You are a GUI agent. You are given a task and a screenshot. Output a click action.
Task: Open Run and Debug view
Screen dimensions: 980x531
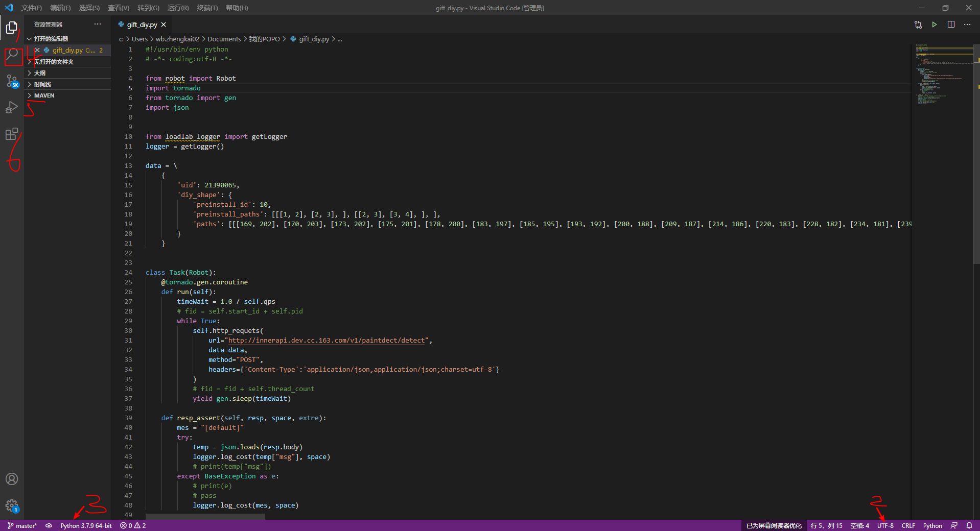coord(12,108)
